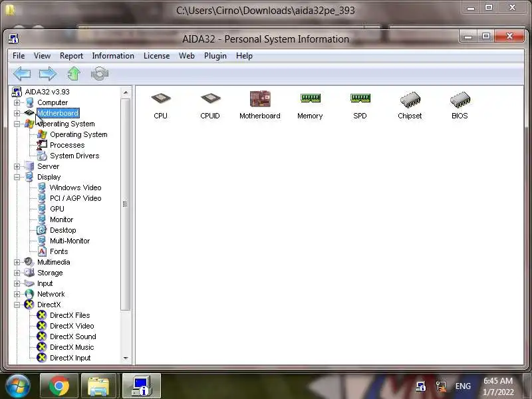Select AIDA32 v3.93 root node
This screenshot has width=532, height=399.
tap(47, 92)
